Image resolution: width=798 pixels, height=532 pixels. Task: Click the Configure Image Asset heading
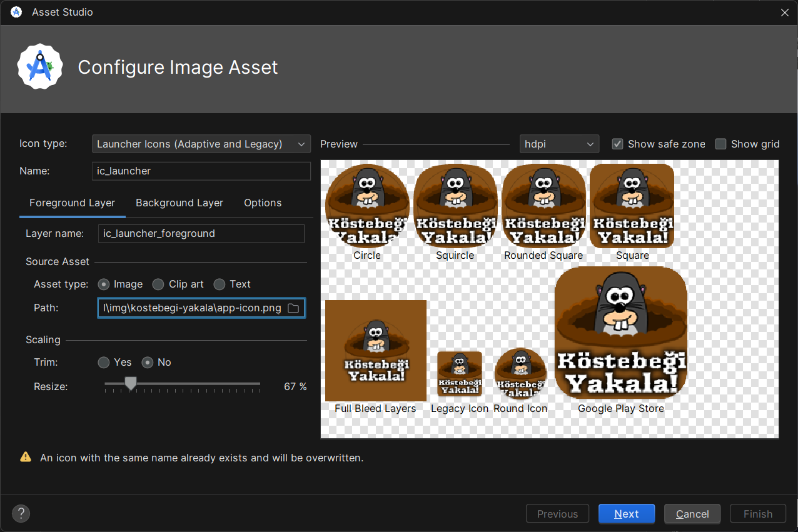point(178,67)
